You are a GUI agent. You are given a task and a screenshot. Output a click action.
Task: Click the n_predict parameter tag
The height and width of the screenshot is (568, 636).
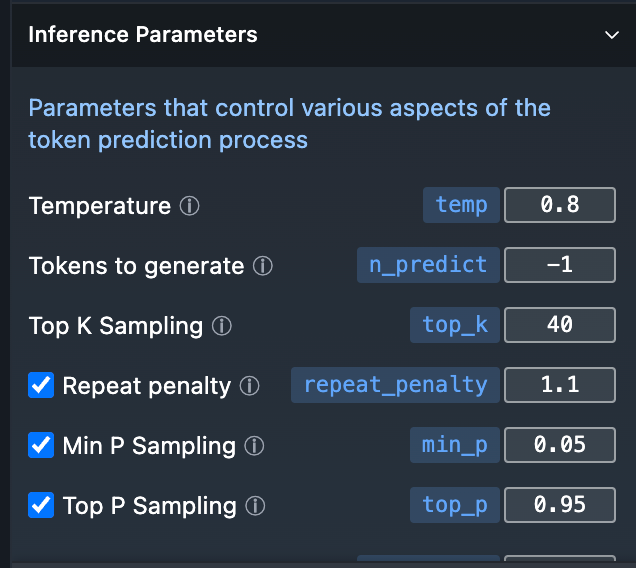[427, 265]
